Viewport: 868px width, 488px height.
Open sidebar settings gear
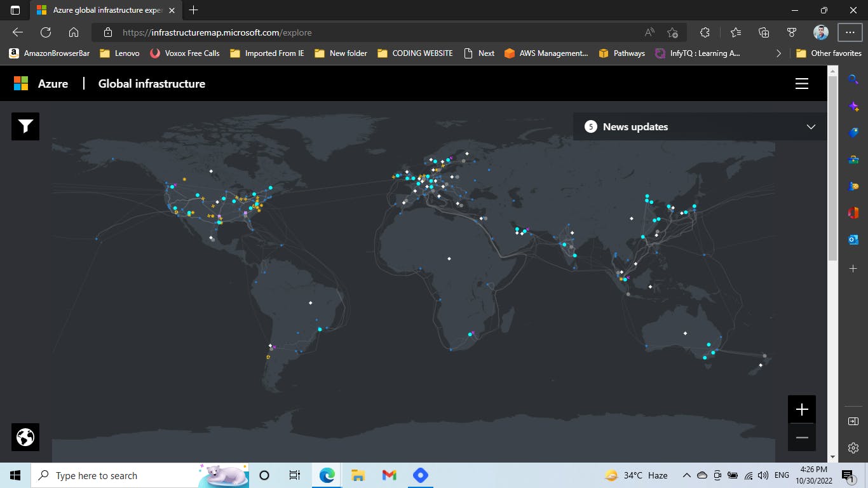[853, 448]
